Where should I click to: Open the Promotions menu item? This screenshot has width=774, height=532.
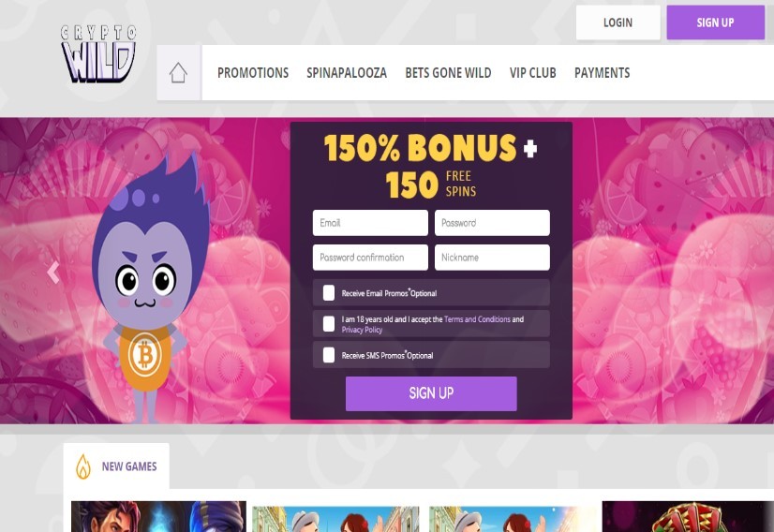pyautogui.click(x=253, y=73)
